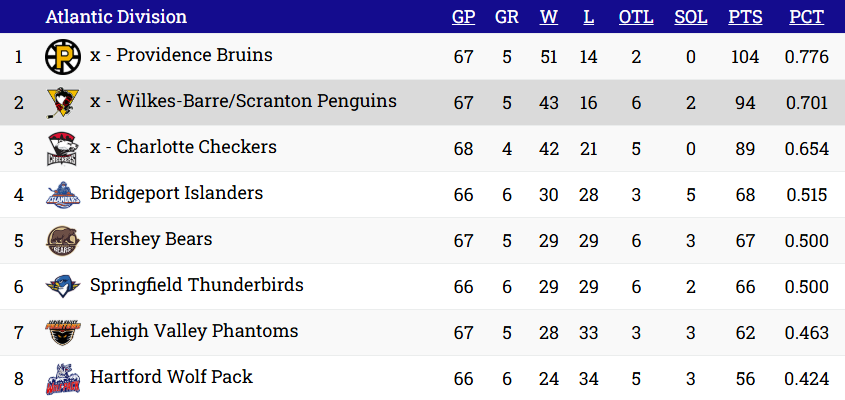Image resolution: width=845 pixels, height=400 pixels.
Task: Sort by the PTS column header
Action: pyautogui.click(x=745, y=17)
